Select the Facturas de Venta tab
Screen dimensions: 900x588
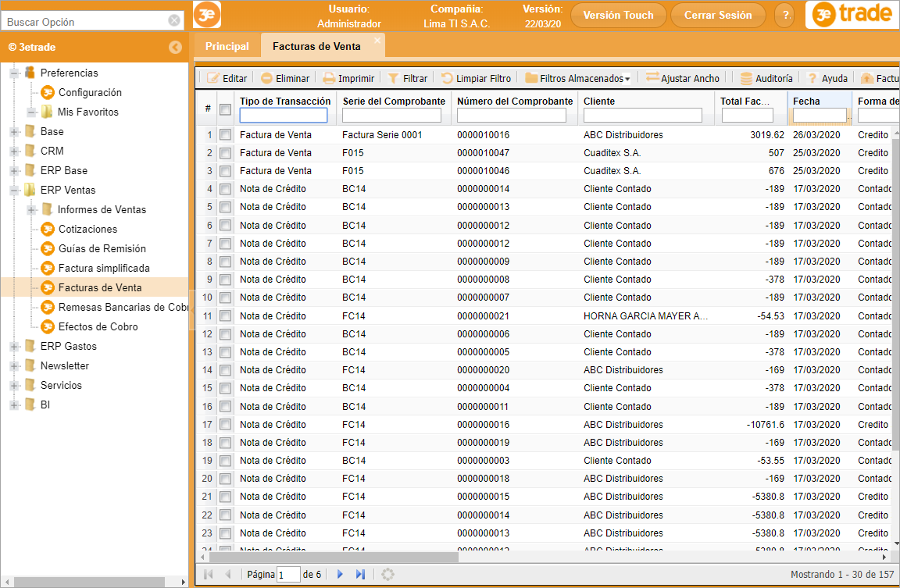pos(317,47)
